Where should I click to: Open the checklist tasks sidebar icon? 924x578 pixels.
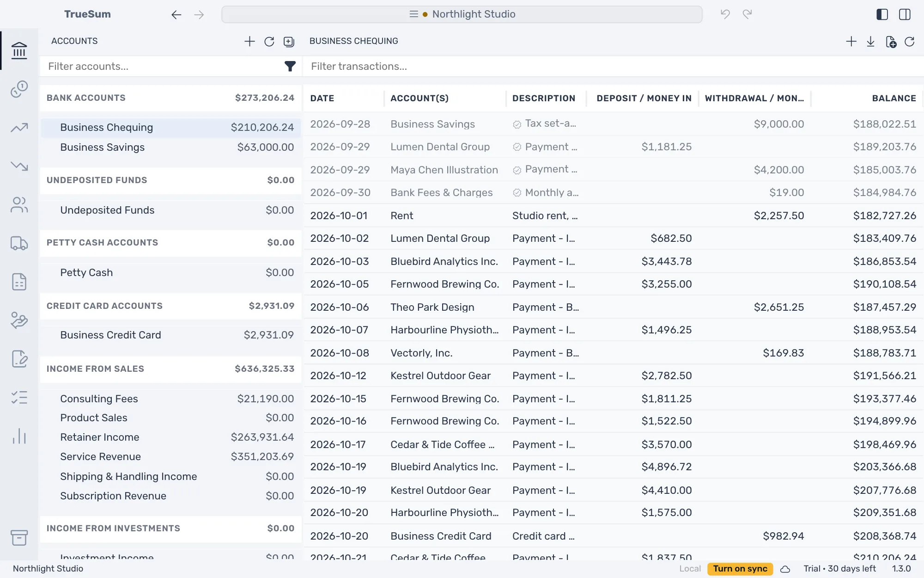(x=19, y=397)
